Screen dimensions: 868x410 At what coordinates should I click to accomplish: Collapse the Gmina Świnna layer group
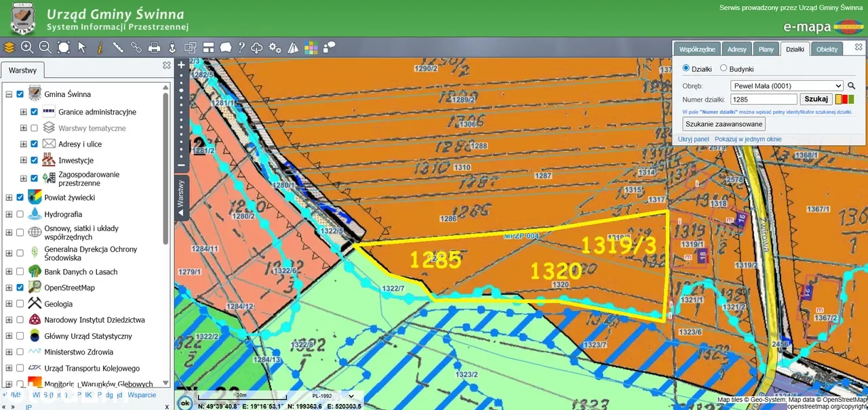pos(9,95)
